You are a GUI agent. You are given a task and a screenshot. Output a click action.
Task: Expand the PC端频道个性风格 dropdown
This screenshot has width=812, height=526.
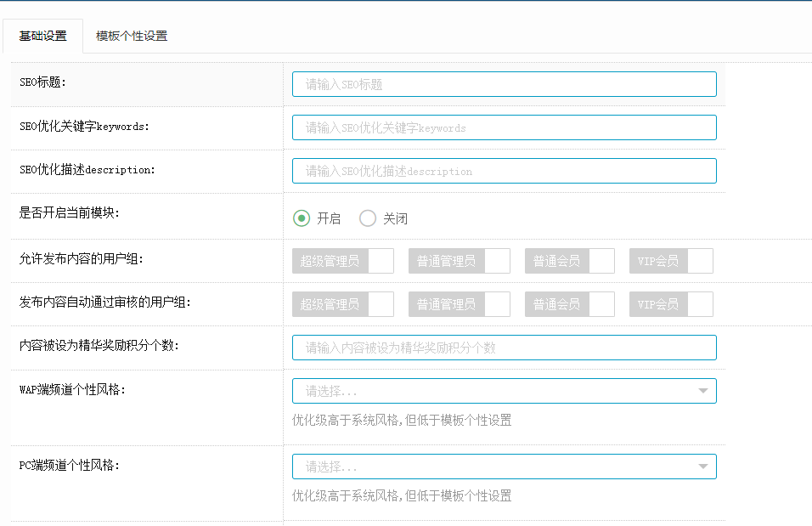point(505,467)
